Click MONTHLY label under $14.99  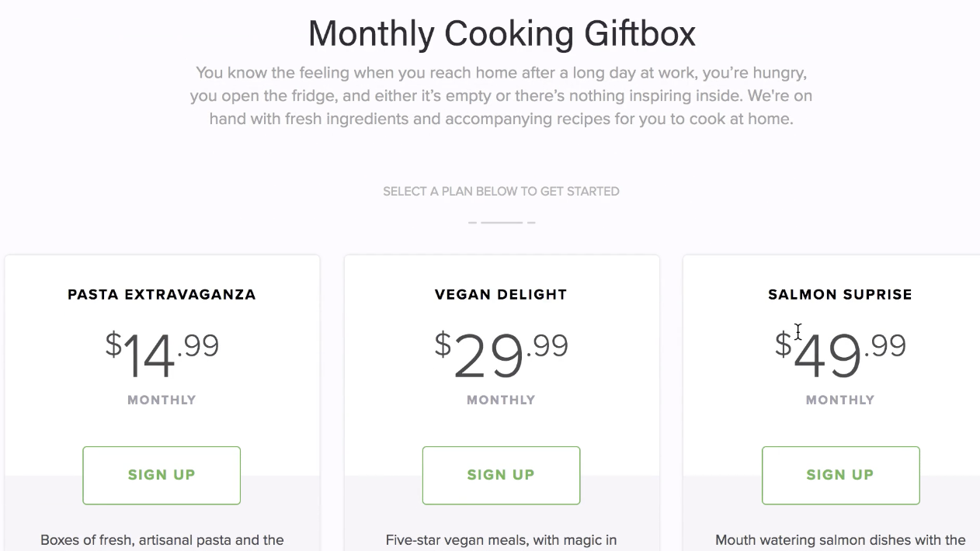click(x=162, y=400)
